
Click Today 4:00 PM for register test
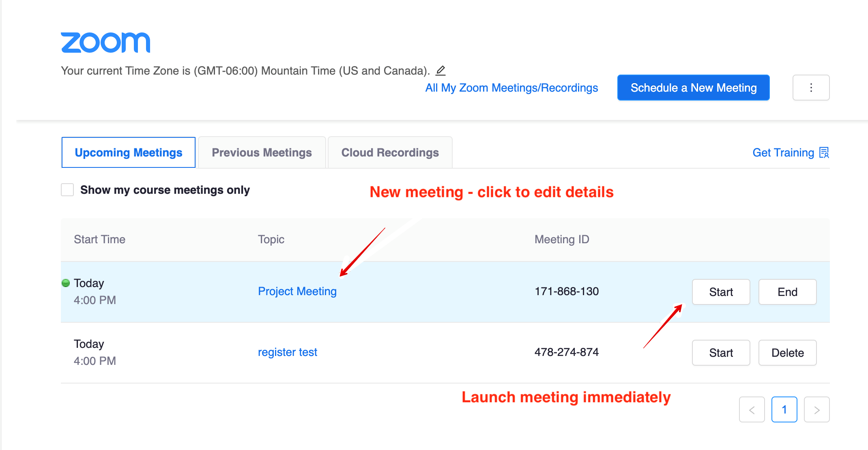(x=95, y=352)
